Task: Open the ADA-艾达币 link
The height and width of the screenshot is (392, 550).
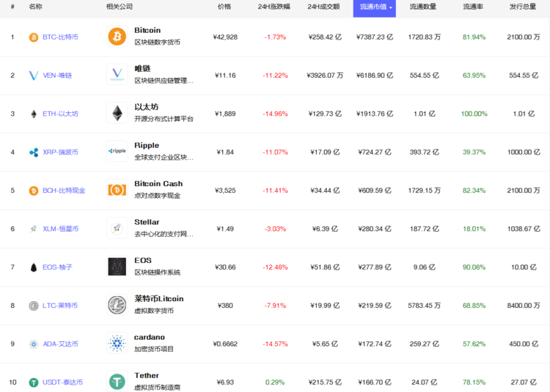Action: click(60, 344)
